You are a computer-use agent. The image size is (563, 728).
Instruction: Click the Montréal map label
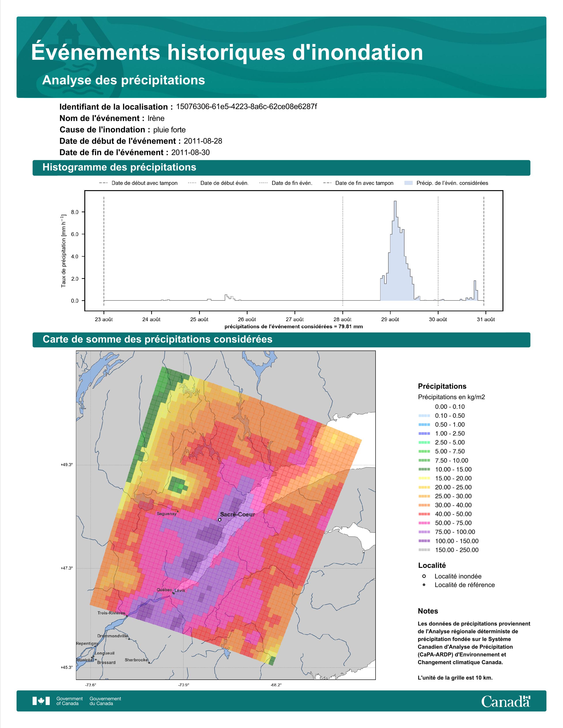pos(85,660)
